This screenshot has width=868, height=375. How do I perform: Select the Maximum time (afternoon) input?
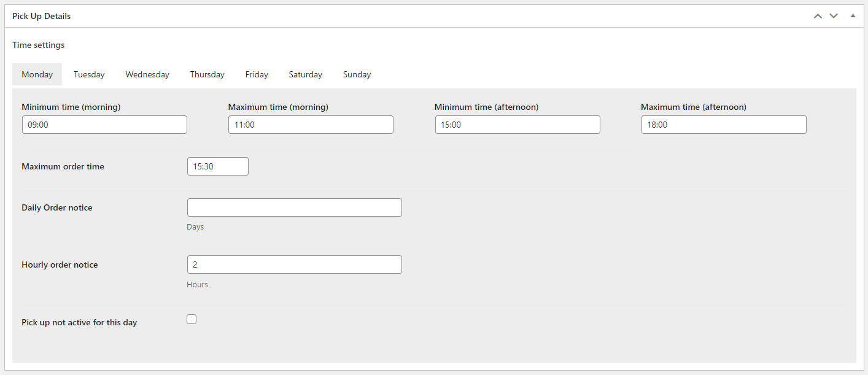tap(724, 125)
